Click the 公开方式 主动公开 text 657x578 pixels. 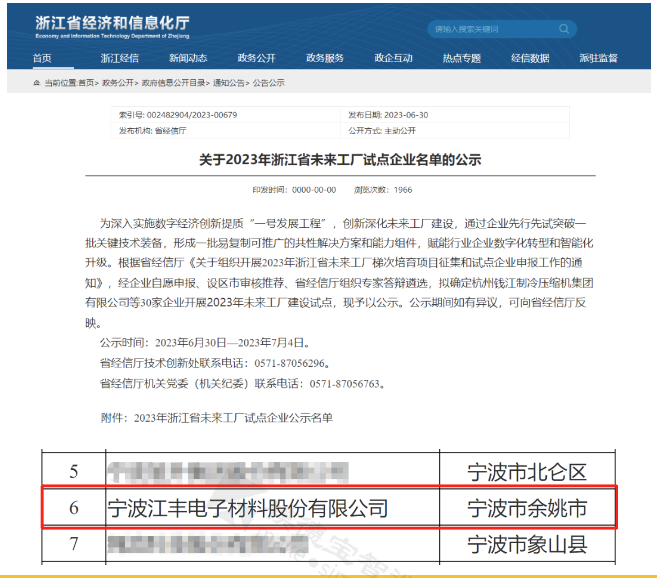[382, 131]
